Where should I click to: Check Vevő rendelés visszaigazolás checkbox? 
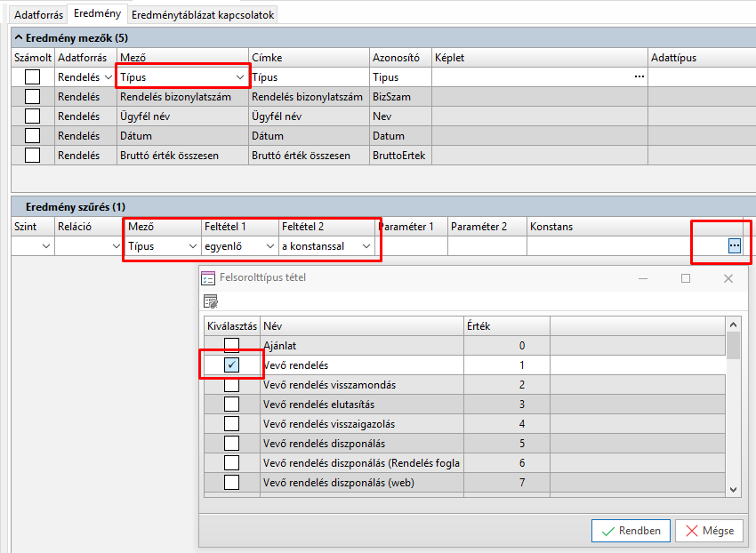pyautogui.click(x=231, y=424)
